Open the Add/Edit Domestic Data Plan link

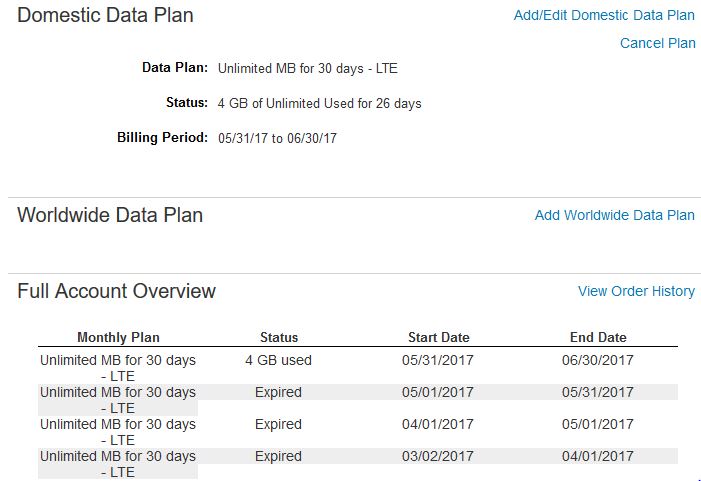pos(603,15)
